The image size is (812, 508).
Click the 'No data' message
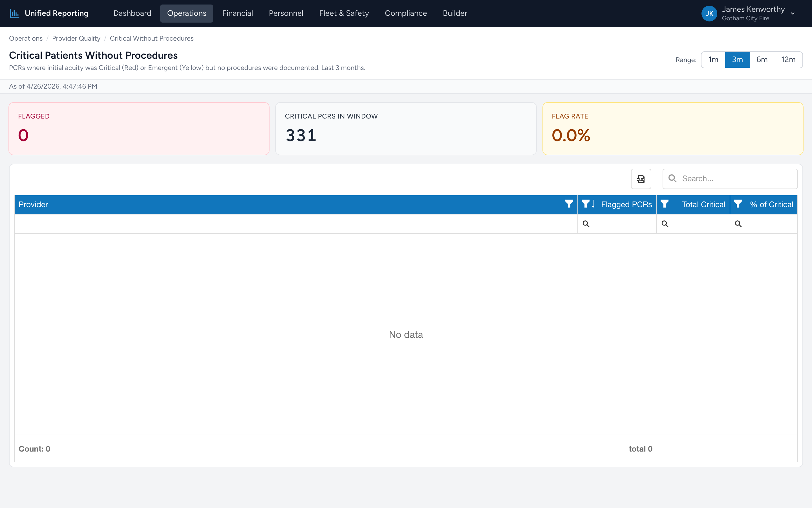coord(406,334)
